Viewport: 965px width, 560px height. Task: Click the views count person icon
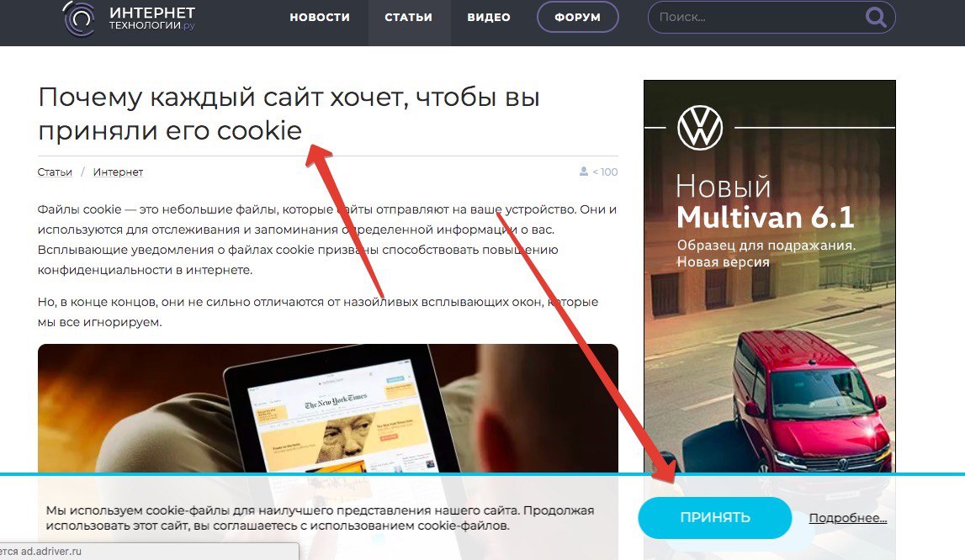pyautogui.click(x=583, y=171)
